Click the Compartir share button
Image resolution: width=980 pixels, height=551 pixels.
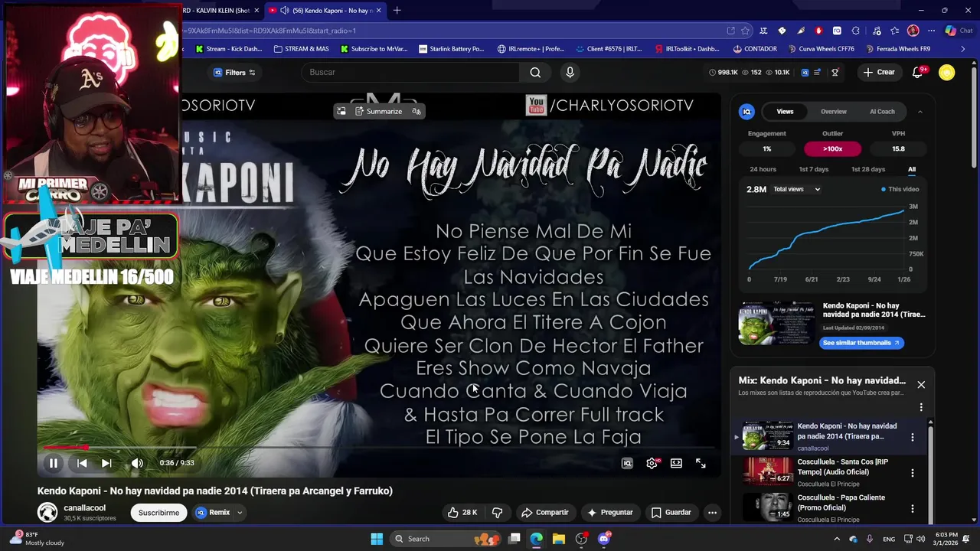pyautogui.click(x=544, y=513)
